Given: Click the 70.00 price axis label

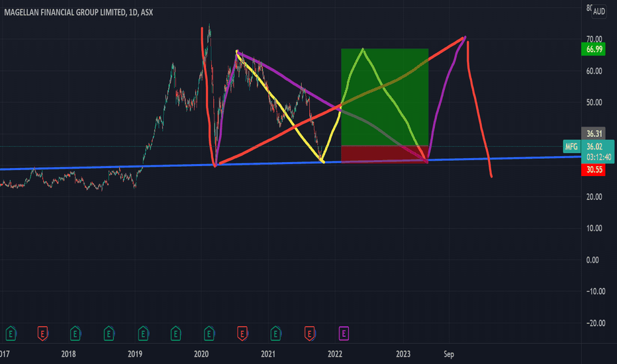Looking at the screenshot, I should (594, 39).
